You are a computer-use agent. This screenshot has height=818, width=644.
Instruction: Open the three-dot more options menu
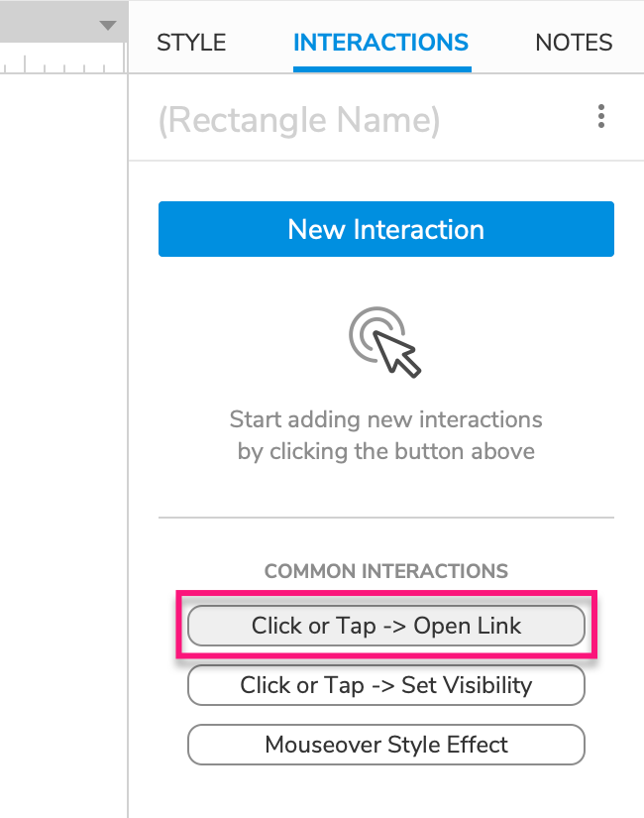601,118
